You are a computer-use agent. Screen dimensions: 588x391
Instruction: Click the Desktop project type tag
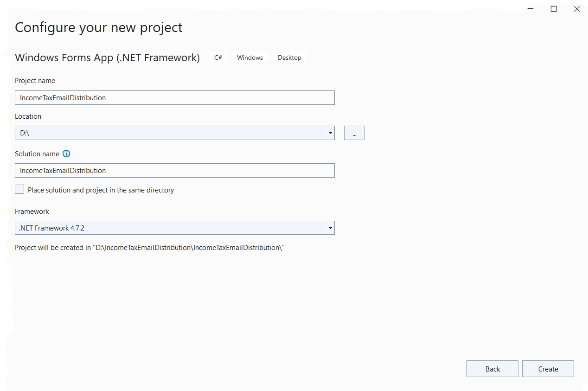pyautogui.click(x=289, y=58)
